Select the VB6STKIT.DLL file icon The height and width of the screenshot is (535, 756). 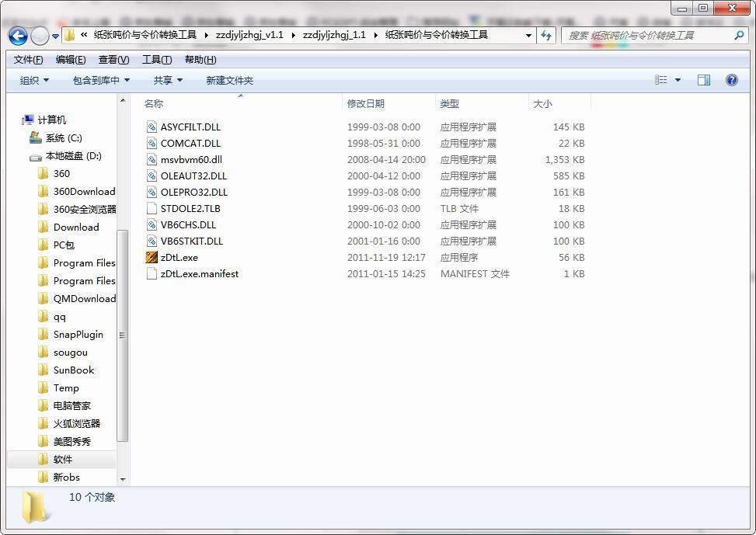tap(152, 241)
